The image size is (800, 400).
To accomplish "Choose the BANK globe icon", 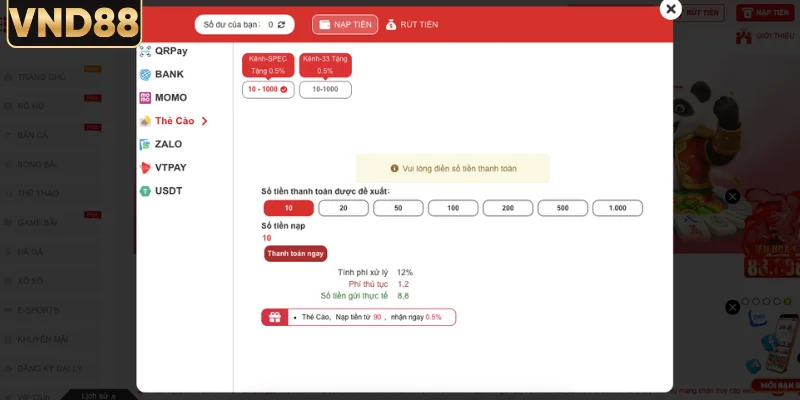I will click(145, 74).
